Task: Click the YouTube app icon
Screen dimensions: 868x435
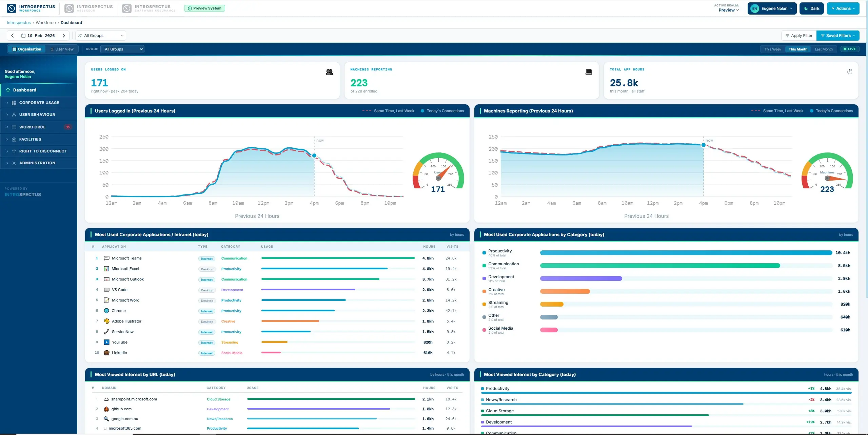Action: click(x=106, y=342)
